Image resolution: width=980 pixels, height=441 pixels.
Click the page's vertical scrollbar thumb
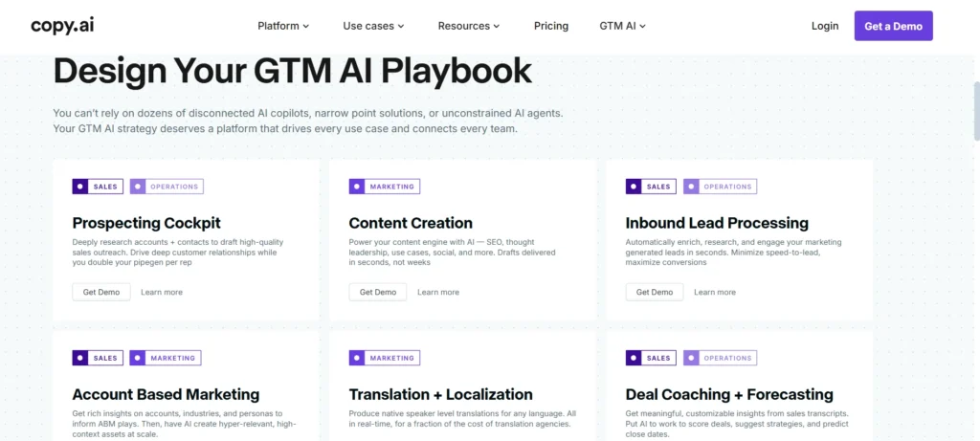coord(976,111)
